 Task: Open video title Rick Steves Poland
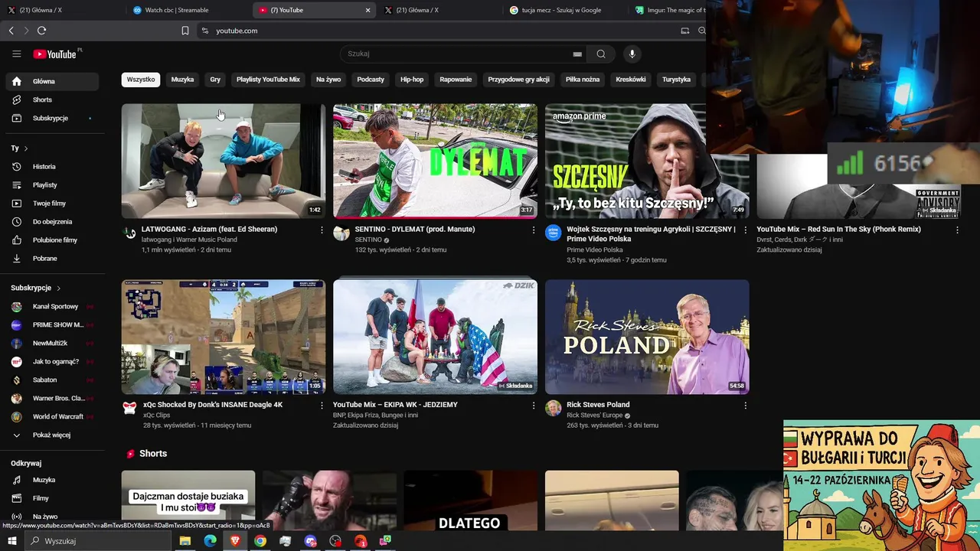[598, 405]
